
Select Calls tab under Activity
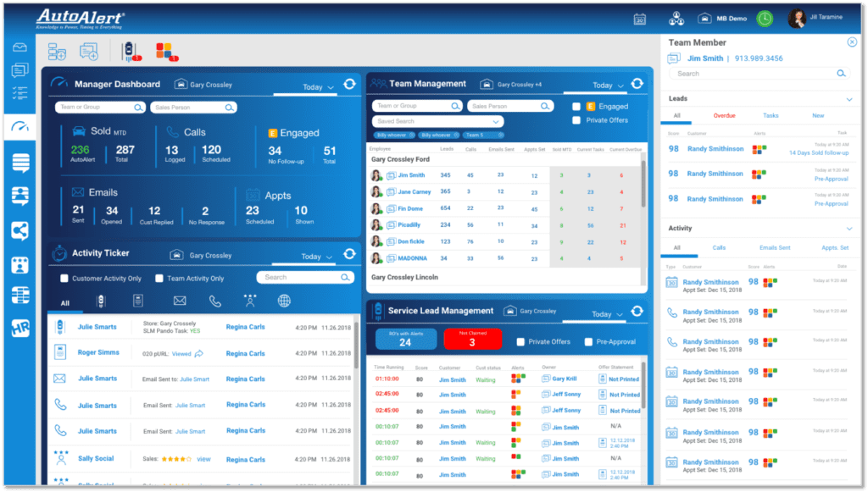pos(719,248)
